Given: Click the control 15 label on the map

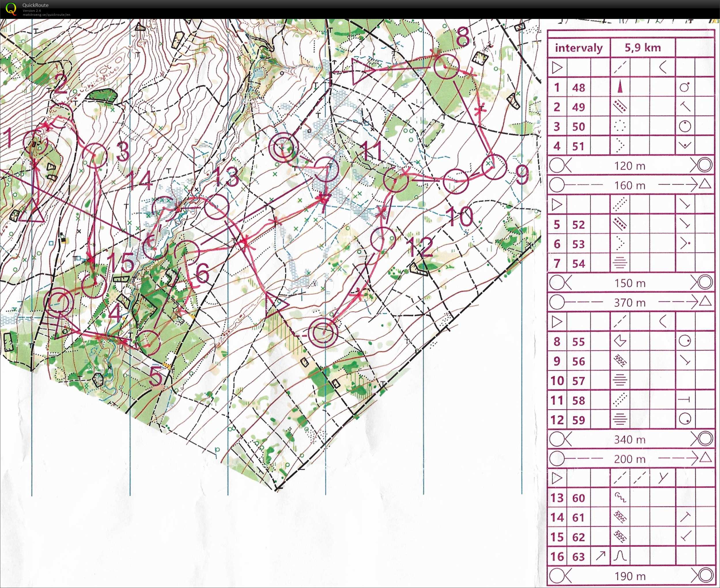Looking at the screenshot, I should [121, 263].
